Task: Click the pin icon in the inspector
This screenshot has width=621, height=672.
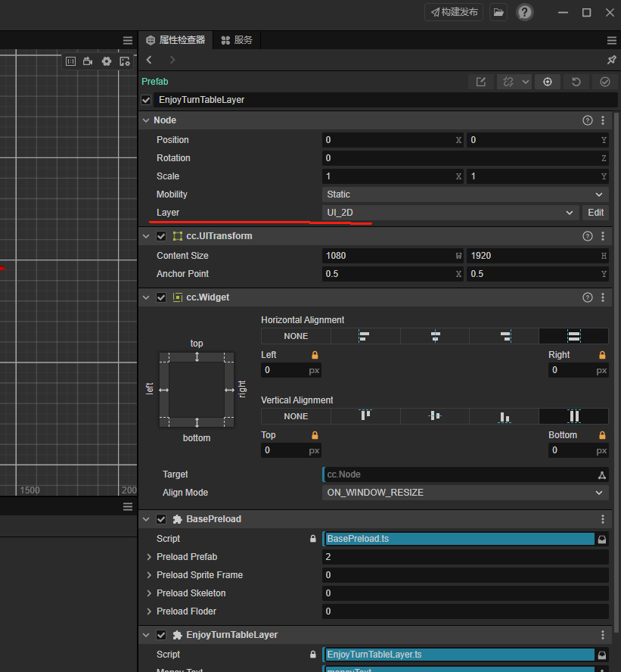Action: pyautogui.click(x=611, y=60)
